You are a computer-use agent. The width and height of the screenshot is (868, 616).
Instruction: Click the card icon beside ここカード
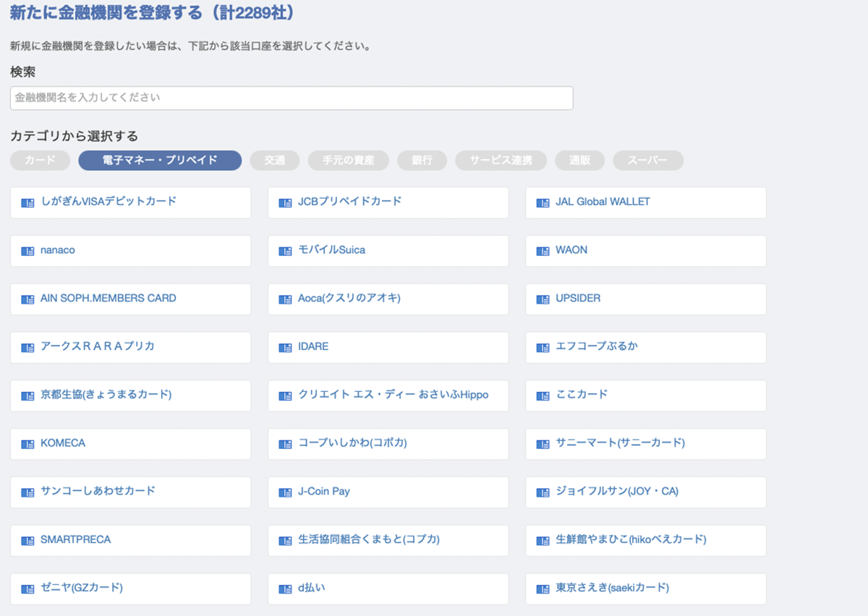coord(542,396)
